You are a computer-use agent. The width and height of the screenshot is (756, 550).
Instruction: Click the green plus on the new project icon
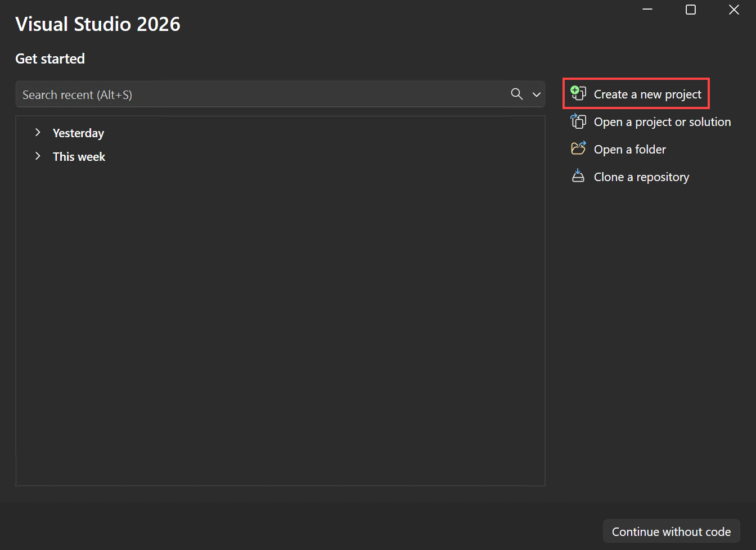574,89
